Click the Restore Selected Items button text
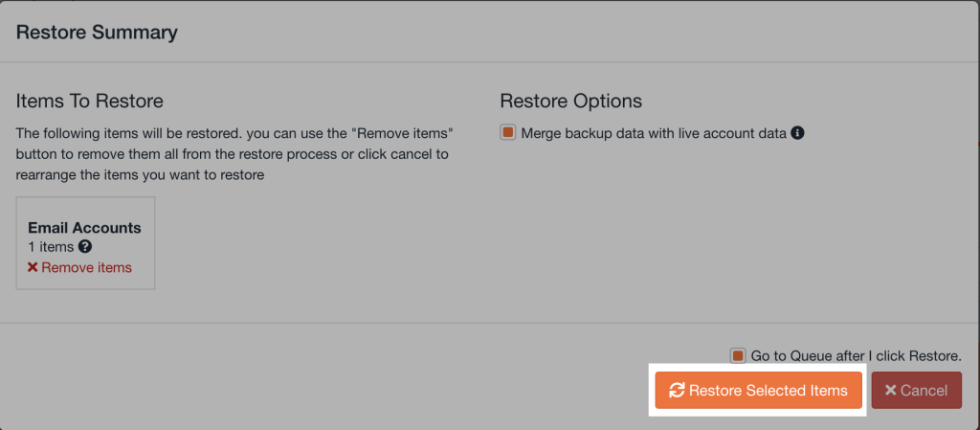Viewport: 980px width, 430px height. coord(768,390)
